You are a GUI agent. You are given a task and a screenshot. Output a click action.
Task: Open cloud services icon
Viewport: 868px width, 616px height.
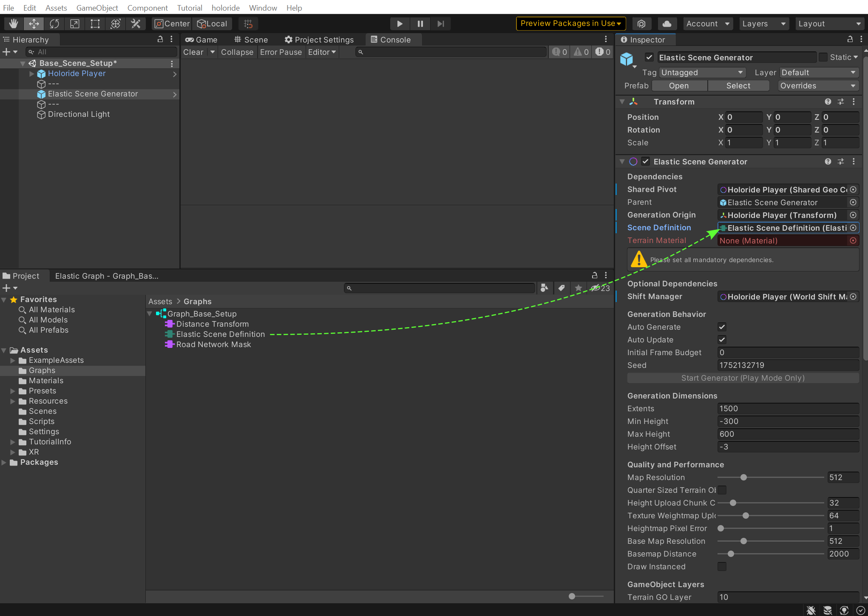pyautogui.click(x=667, y=24)
